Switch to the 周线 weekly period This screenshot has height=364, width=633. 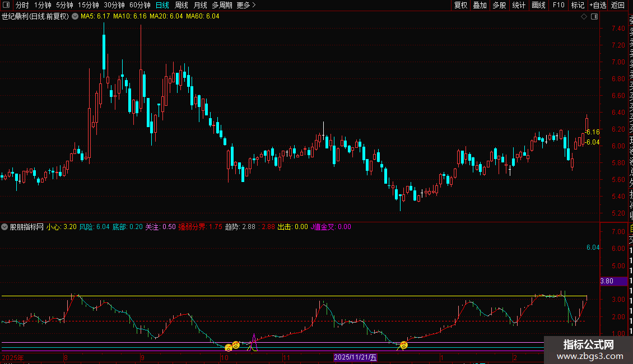[x=181, y=5]
